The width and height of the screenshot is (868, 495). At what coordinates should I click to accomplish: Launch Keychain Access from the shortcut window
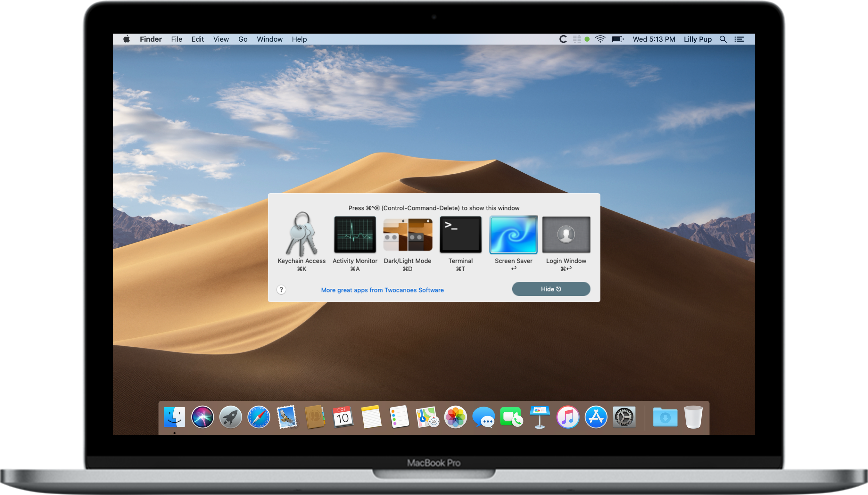(x=302, y=235)
